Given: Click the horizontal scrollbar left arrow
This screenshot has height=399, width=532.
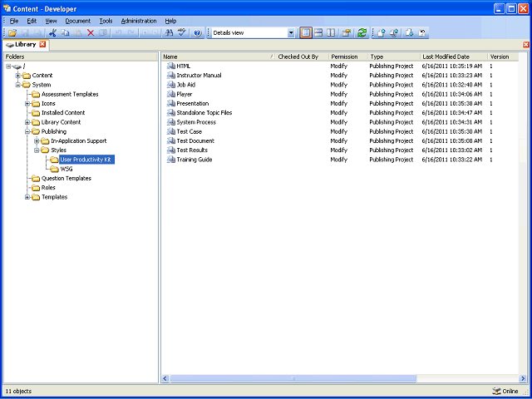Looking at the screenshot, I should point(165,378).
